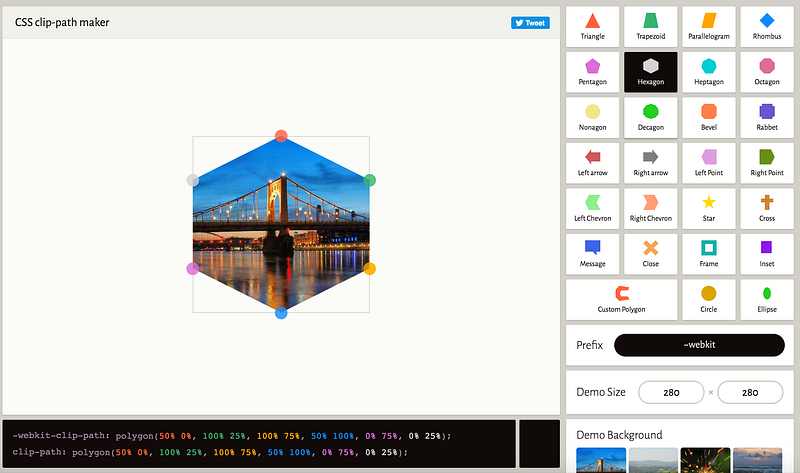Select the hills landscape demo background

pyautogui.click(x=653, y=460)
